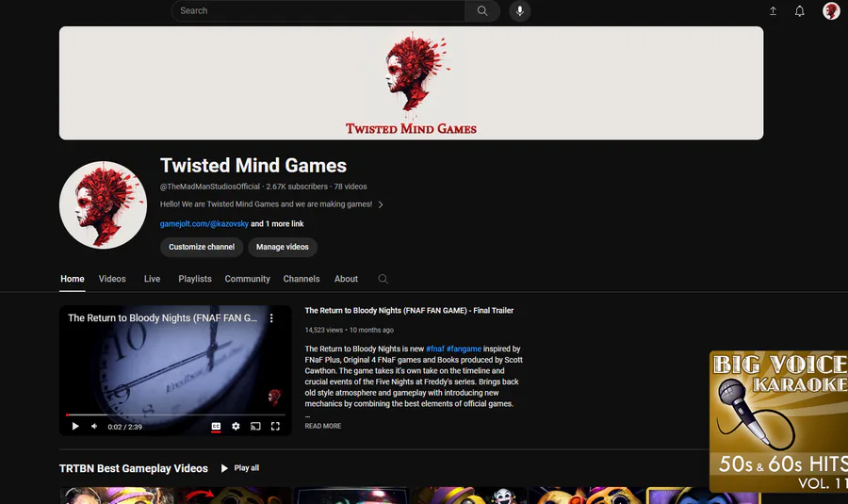Open The Return to Bloody Nights Final Trailer title
The height and width of the screenshot is (504, 848).
point(409,310)
